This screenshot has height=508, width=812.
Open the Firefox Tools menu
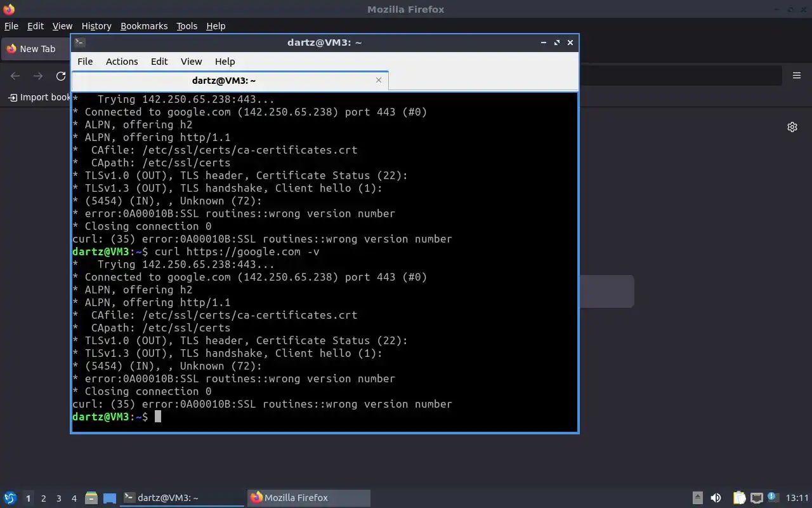pyautogui.click(x=187, y=26)
